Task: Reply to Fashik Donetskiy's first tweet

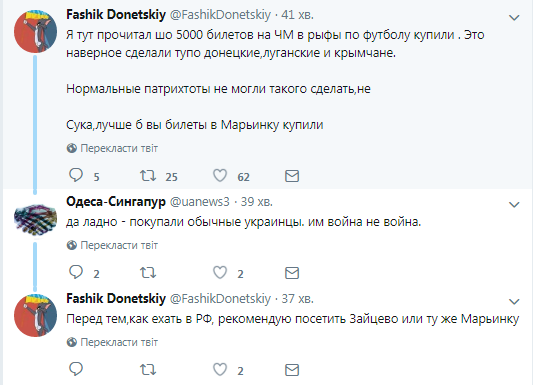Action: click(x=76, y=175)
